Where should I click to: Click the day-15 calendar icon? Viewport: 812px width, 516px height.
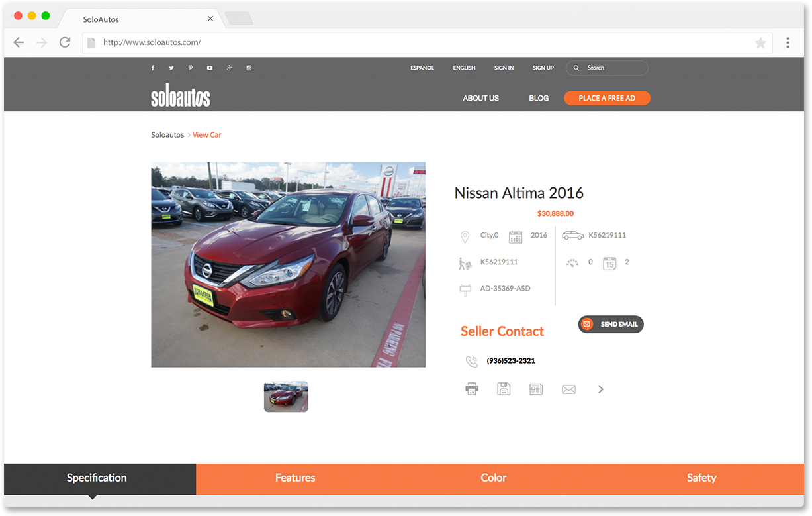coord(609,263)
